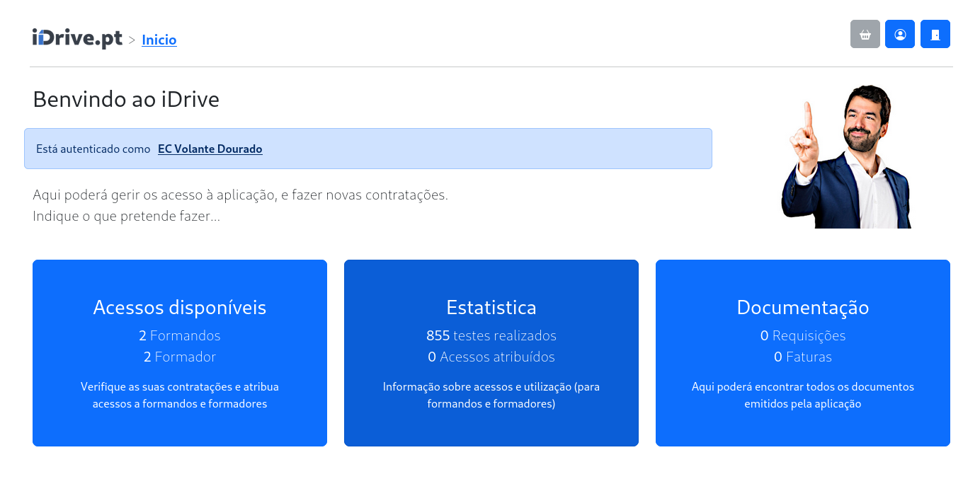The height and width of the screenshot is (496, 980).
Task: Select the 855 testes realizados stat
Action: point(491,335)
